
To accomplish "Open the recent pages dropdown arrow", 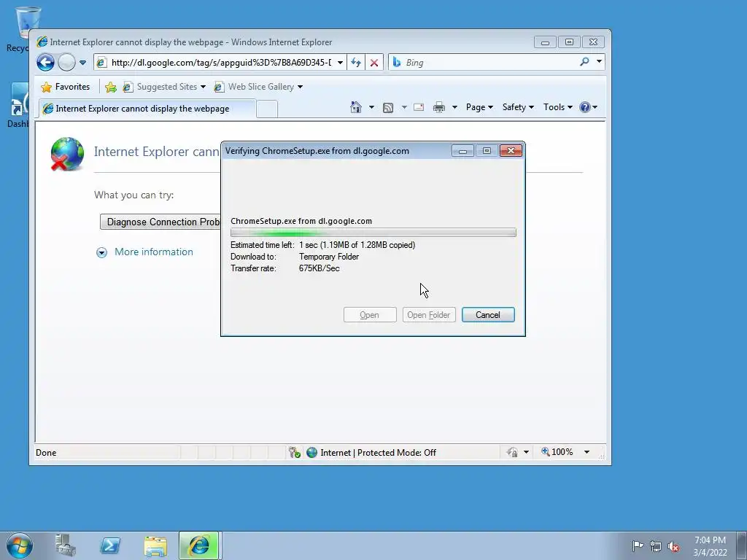I will coord(83,63).
